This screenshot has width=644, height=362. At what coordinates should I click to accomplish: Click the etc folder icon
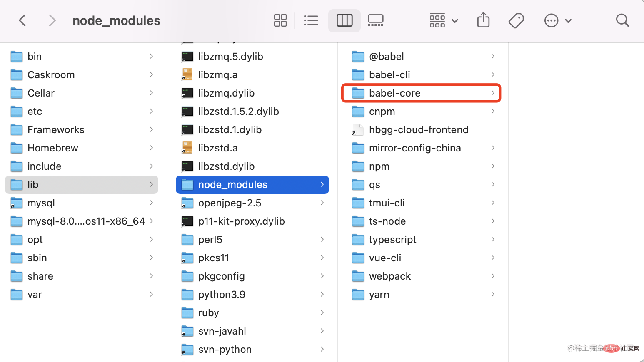pyautogui.click(x=17, y=112)
